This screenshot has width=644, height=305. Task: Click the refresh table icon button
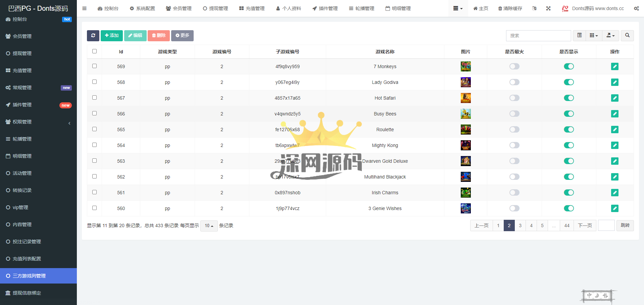tap(93, 36)
